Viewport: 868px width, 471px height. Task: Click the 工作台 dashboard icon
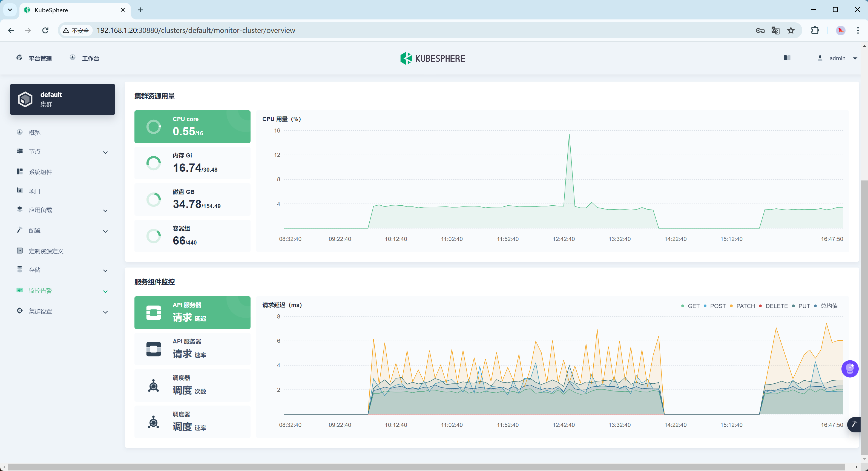pyautogui.click(x=73, y=58)
